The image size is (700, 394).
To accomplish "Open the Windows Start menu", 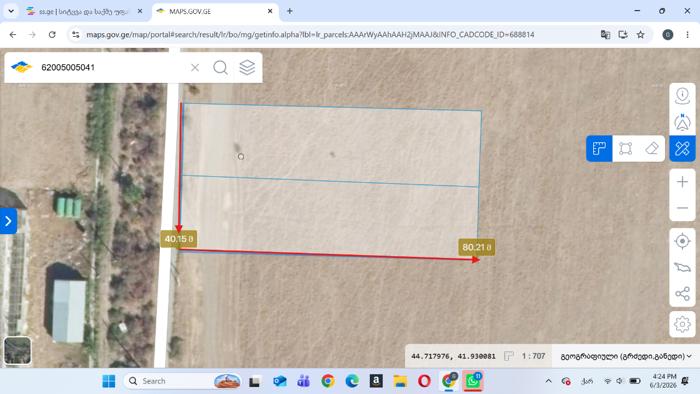I will click(x=108, y=381).
